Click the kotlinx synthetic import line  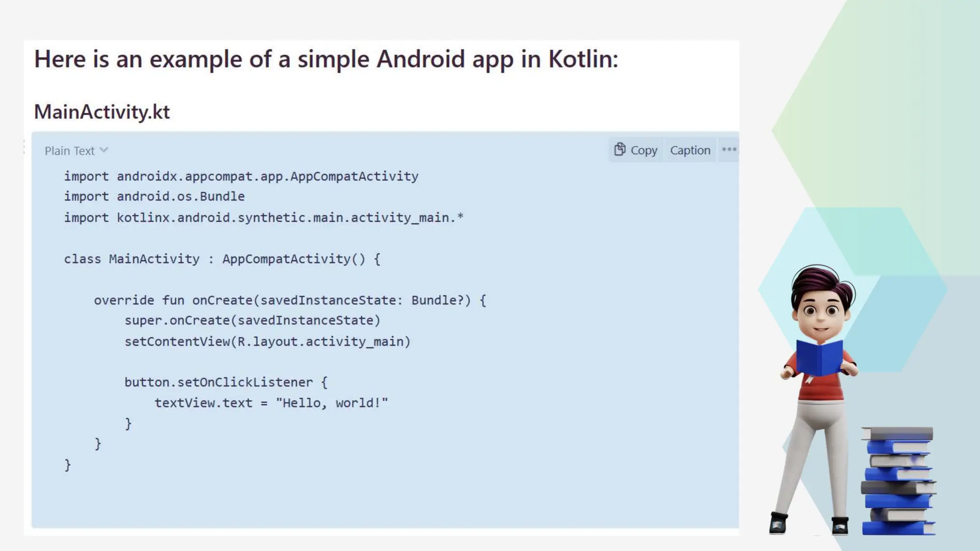(x=264, y=218)
